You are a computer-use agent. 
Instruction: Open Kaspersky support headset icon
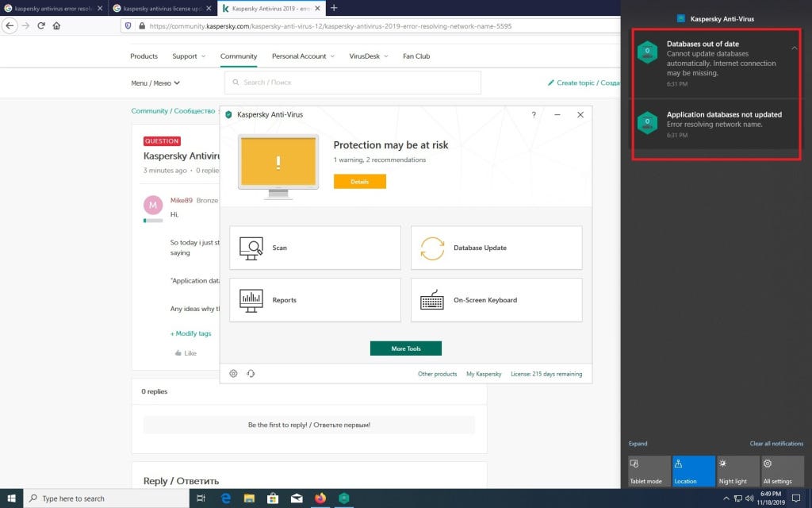point(251,373)
